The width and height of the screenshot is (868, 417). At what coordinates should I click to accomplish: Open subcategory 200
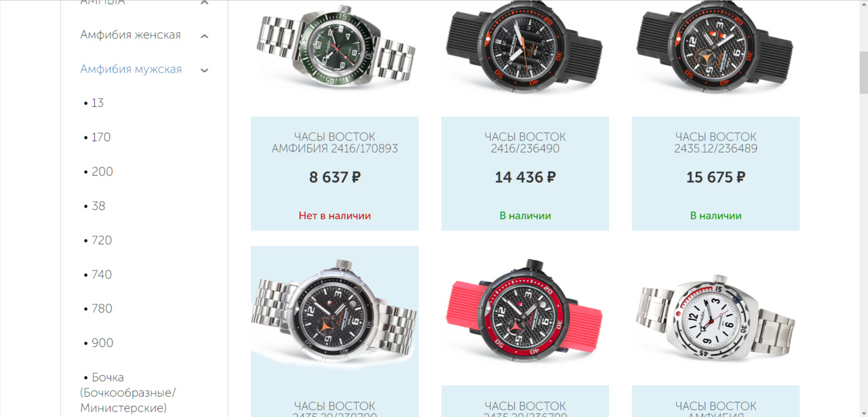point(98,172)
